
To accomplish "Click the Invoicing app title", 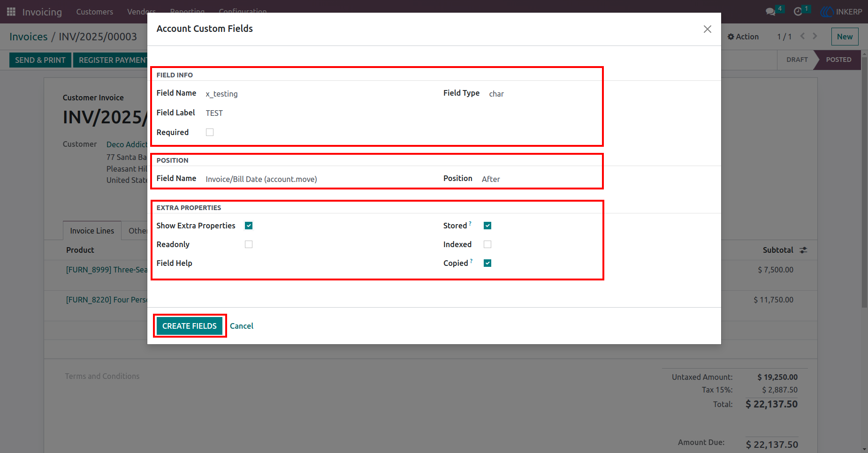I will coord(42,12).
